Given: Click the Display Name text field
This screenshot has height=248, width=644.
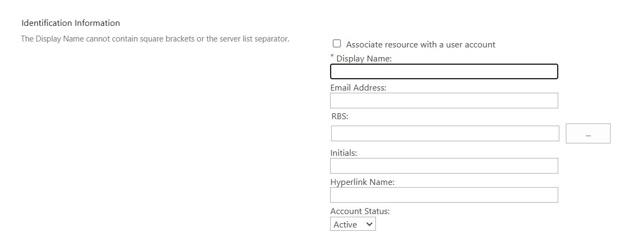Looking at the screenshot, I should (443, 72).
